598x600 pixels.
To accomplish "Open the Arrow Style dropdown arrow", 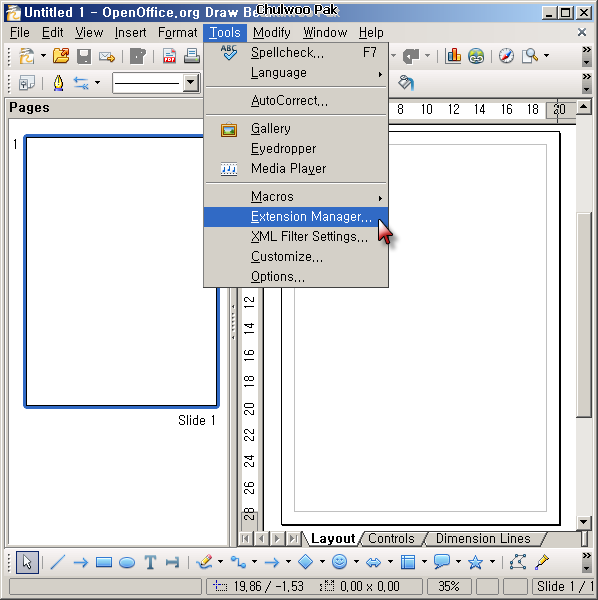I will pos(98,82).
